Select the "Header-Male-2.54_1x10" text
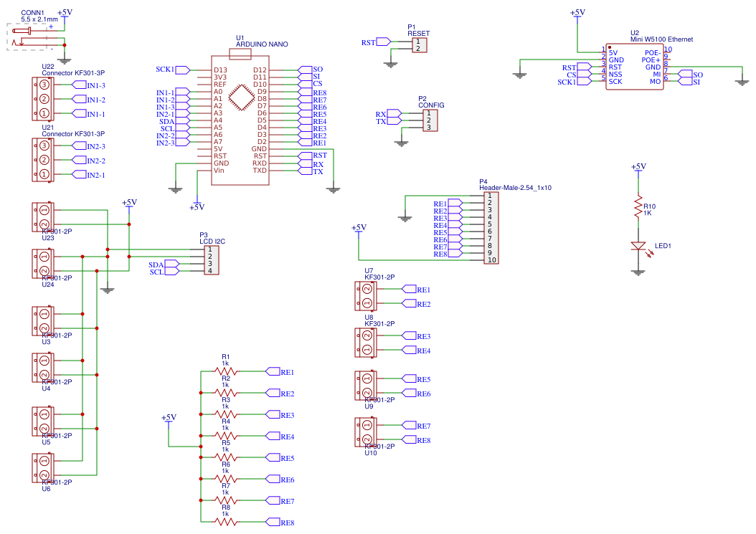The width and height of the screenshot is (756, 534). click(x=516, y=188)
